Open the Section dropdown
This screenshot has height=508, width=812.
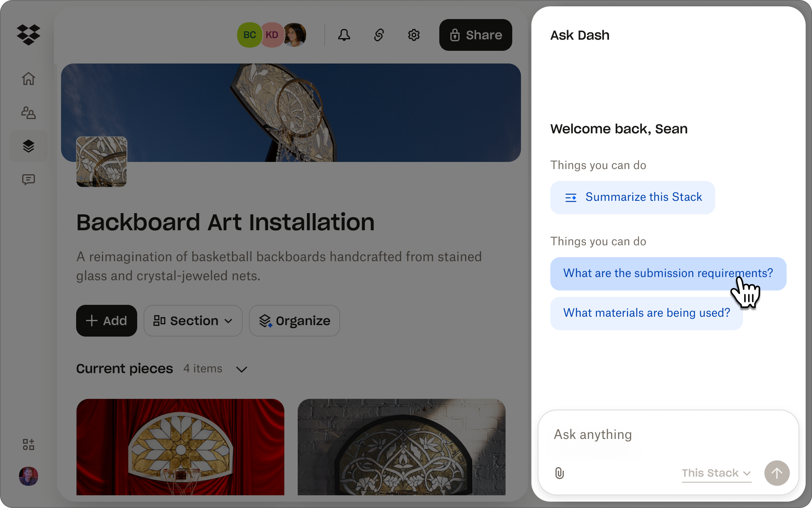(x=193, y=321)
